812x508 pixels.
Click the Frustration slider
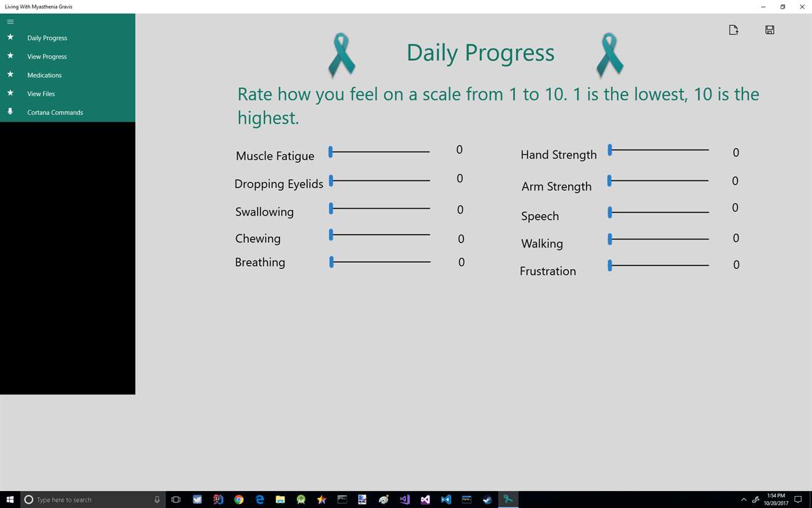click(x=658, y=265)
